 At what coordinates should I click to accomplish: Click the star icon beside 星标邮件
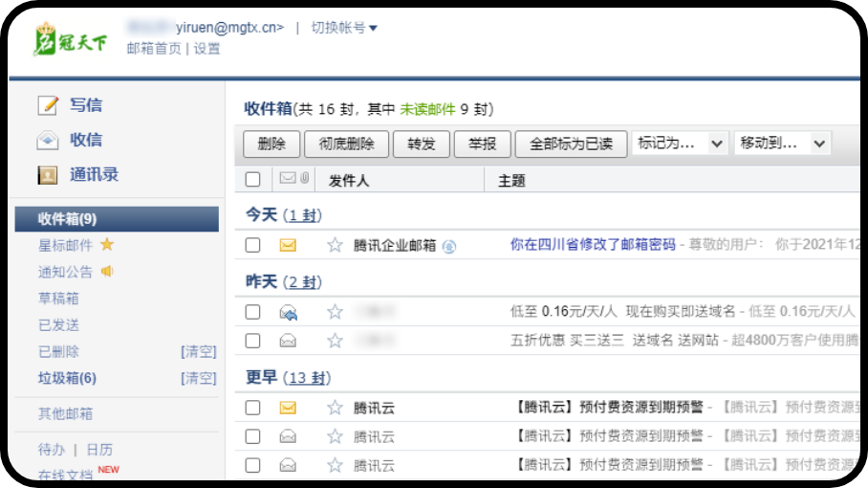click(107, 245)
